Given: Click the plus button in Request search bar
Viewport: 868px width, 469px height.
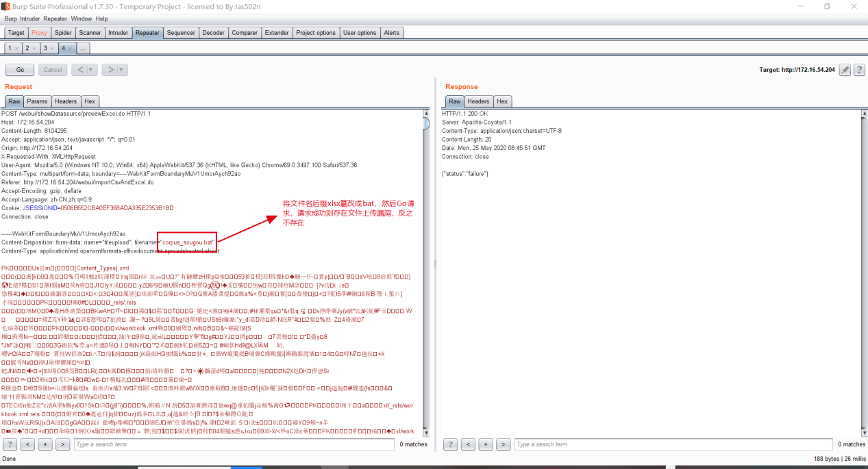Looking at the screenshot, I should (45, 444).
